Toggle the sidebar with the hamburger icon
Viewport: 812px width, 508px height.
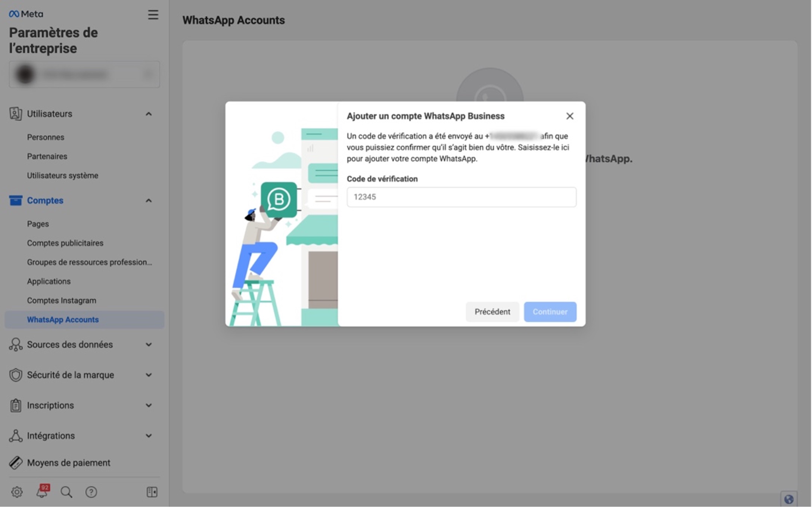153,15
